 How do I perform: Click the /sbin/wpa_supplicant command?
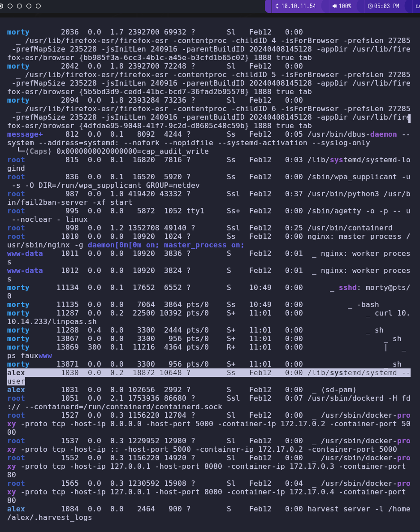[x=352, y=177]
